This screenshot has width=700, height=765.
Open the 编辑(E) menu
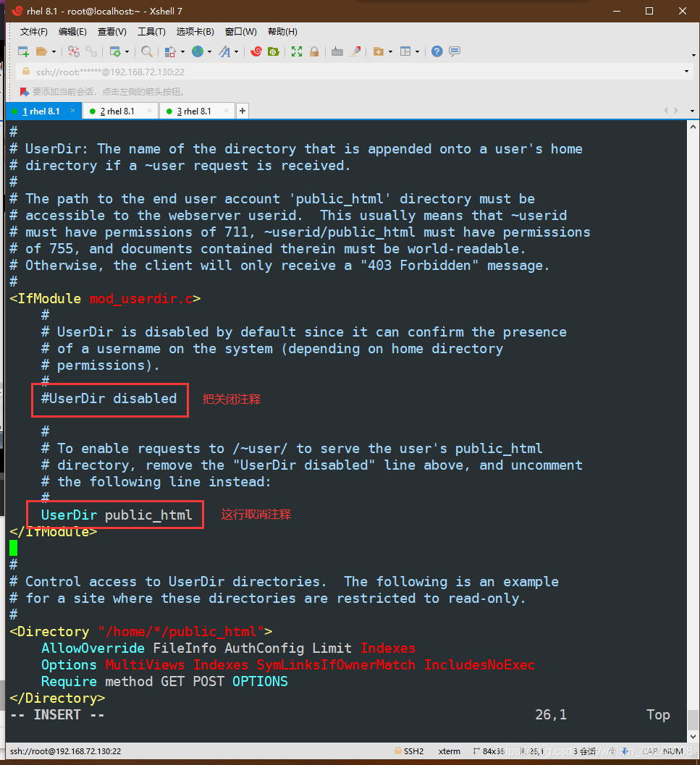click(72, 32)
